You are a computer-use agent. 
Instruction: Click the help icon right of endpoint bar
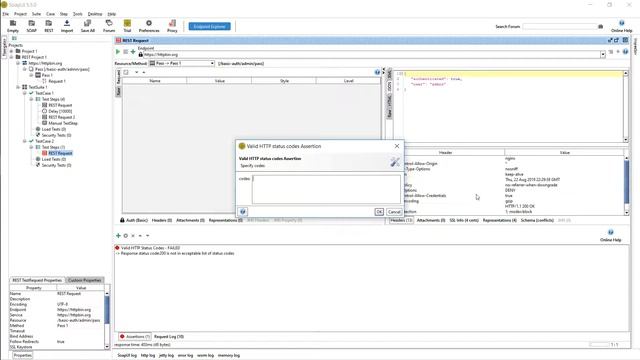(x=625, y=52)
